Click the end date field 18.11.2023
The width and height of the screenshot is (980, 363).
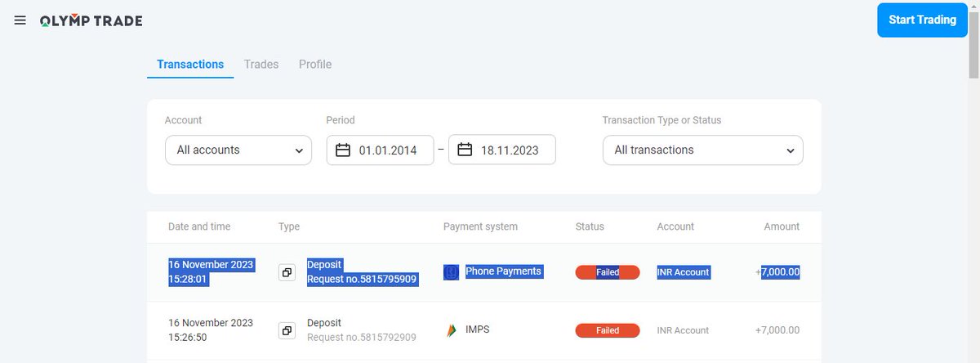(x=502, y=150)
